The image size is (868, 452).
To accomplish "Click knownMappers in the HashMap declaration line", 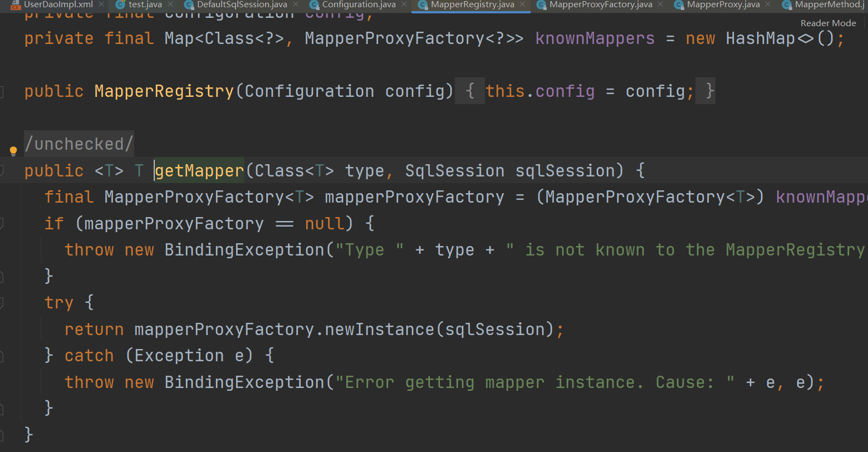I will 595,38.
